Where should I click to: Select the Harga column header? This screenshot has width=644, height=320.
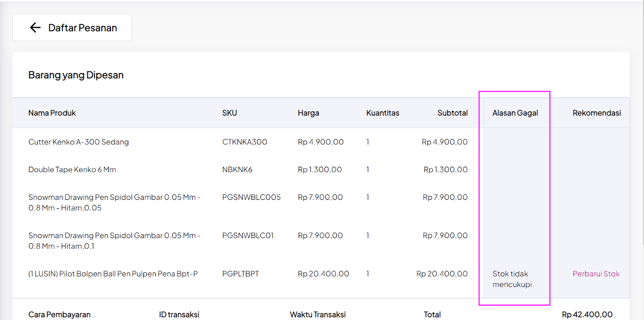point(308,113)
